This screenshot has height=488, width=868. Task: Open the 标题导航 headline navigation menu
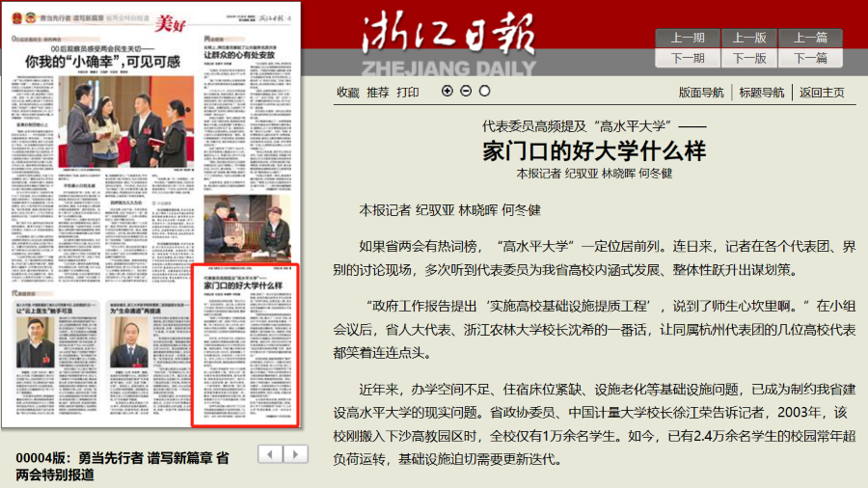coord(762,93)
